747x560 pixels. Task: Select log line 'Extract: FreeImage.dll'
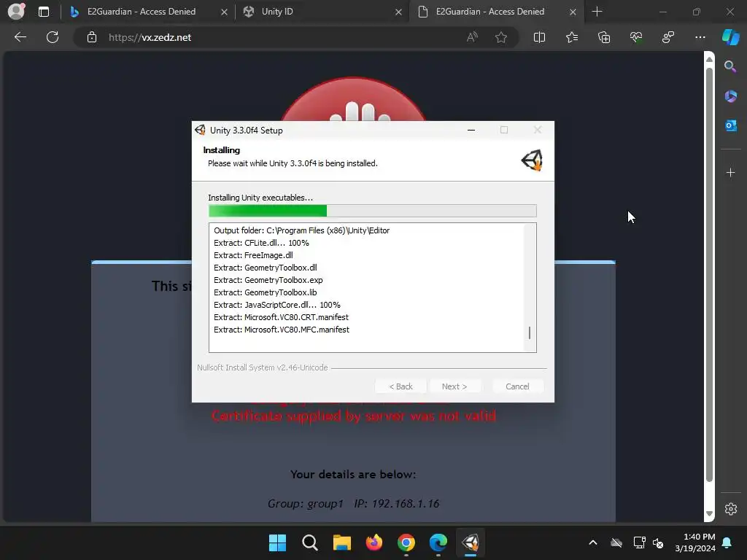point(253,255)
